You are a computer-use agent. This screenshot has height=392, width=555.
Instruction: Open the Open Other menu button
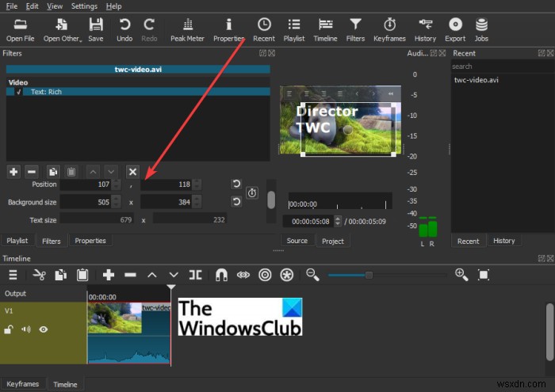click(63, 30)
